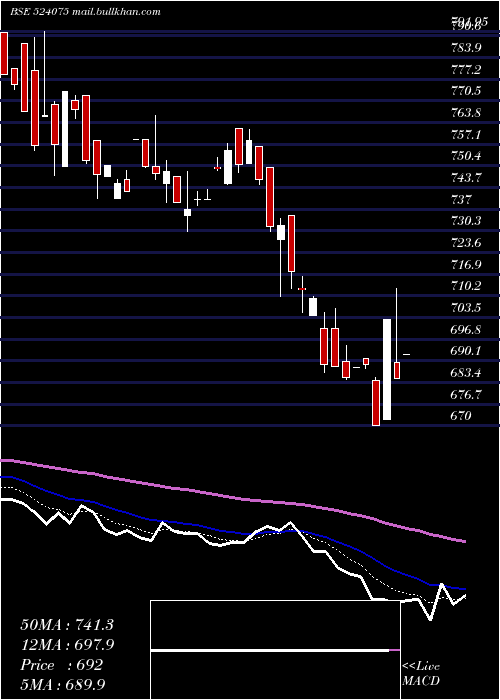Select the 757.1 price axis label
Image resolution: width=500 pixels, height=700 pixels.
click(466, 134)
